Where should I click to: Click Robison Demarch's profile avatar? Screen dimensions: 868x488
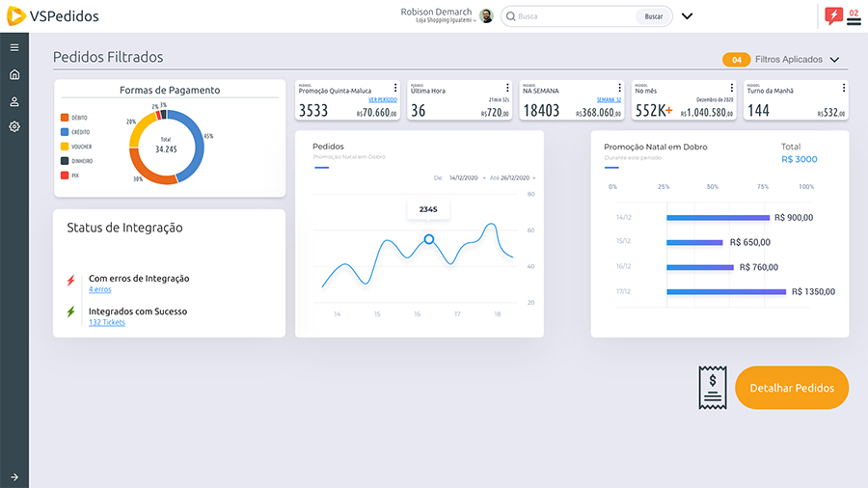click(x=486, y=16)
